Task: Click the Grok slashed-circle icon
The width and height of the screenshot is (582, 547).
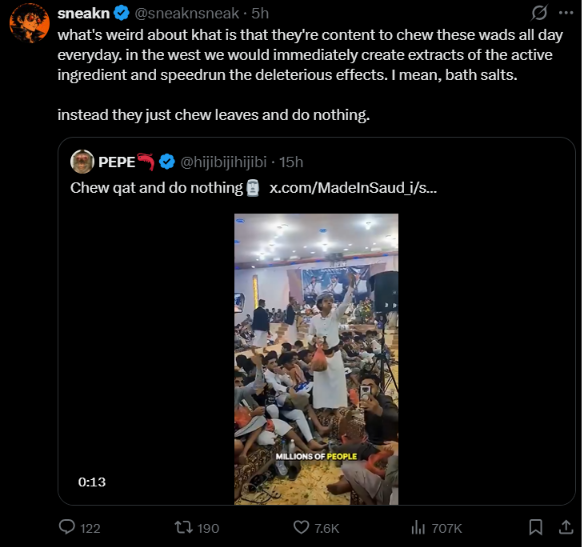Action: [539, 13]
